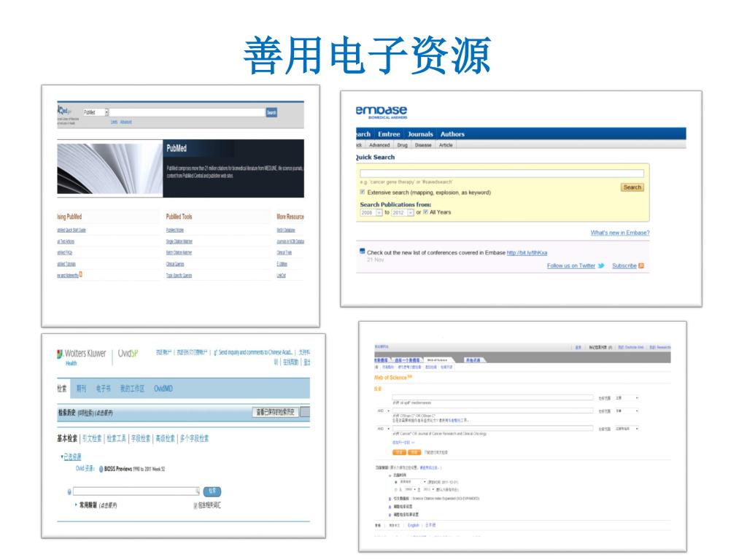Image resolution: width=747 pixels, height=560 pixels.
Task: Select the year range radio button
Action: pos(395,489)
